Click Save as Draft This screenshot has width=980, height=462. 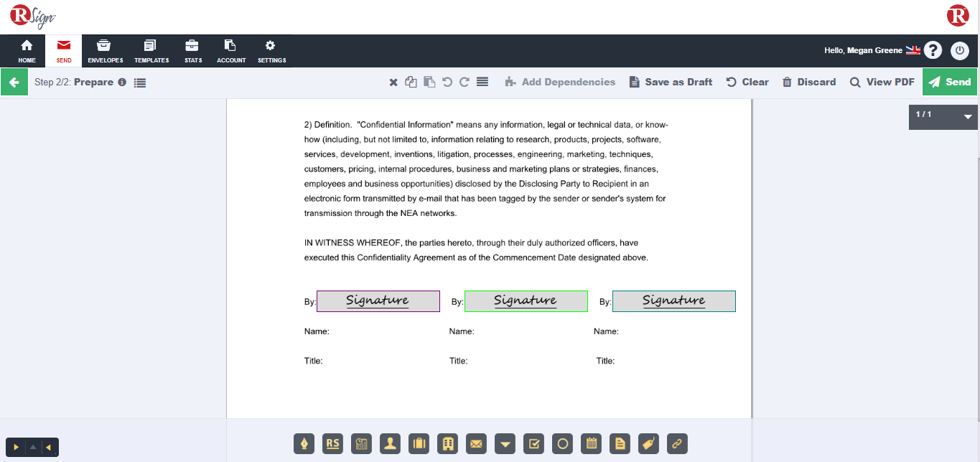671,82
